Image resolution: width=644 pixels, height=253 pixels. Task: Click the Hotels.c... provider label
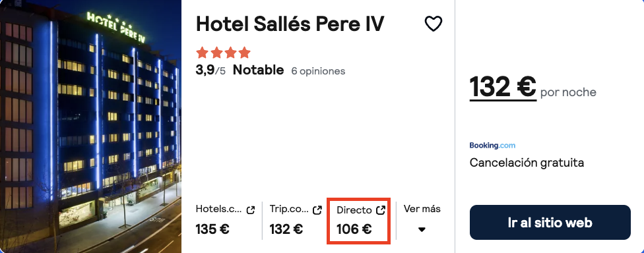218,210
